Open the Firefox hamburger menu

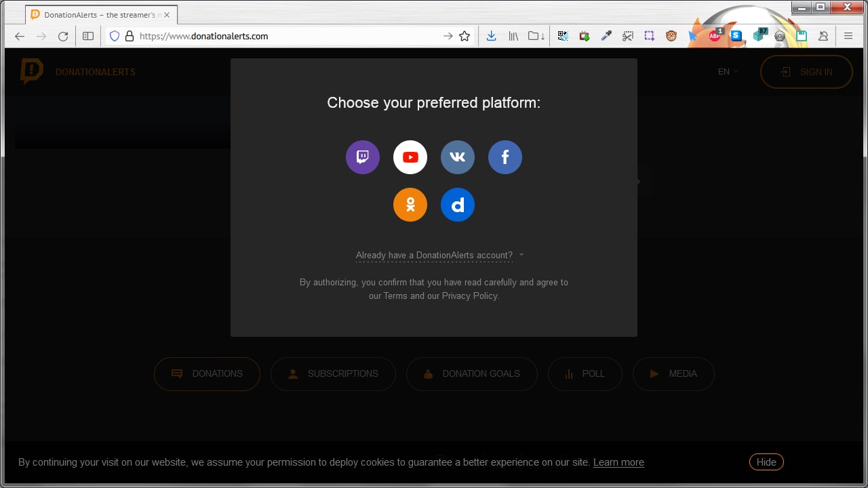pos(848,37)
